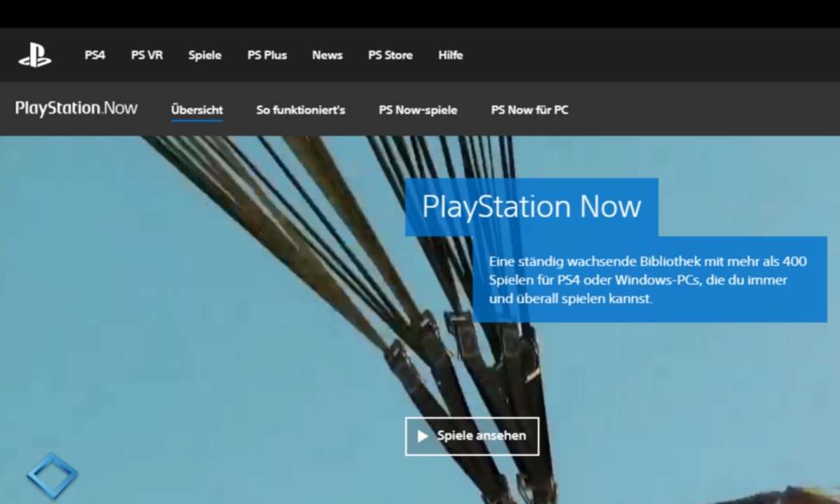The height and width of the screenshot is (504, 840).
Task: Click the Spiele ansehen button
Action: [x=472, y=436]
